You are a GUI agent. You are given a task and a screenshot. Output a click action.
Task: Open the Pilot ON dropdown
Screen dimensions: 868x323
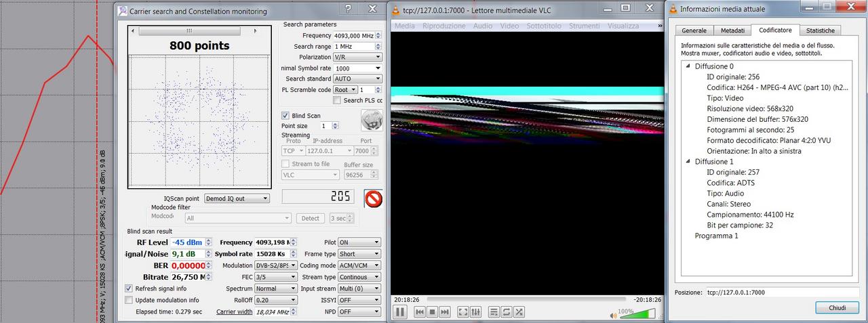(359, 242)
